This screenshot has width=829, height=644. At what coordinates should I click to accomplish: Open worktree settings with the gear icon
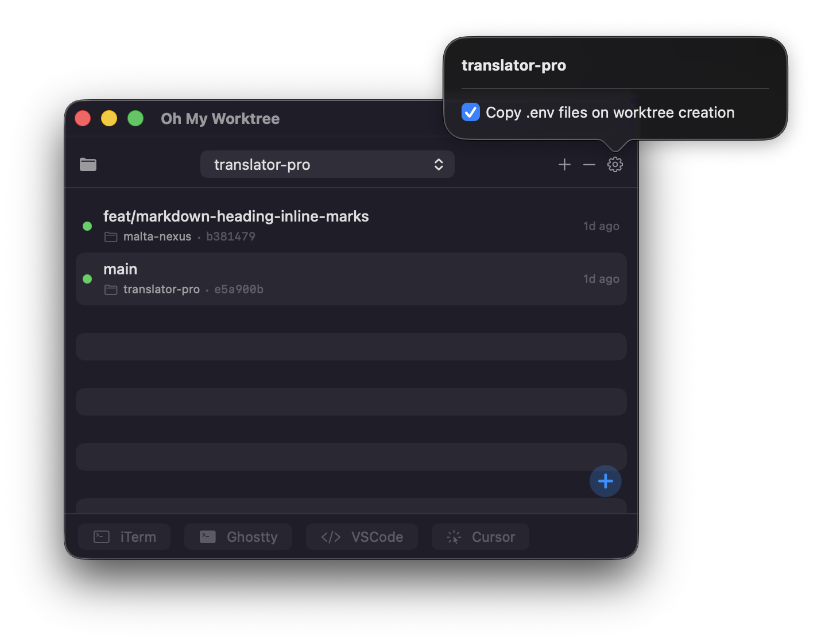(615, 164)
